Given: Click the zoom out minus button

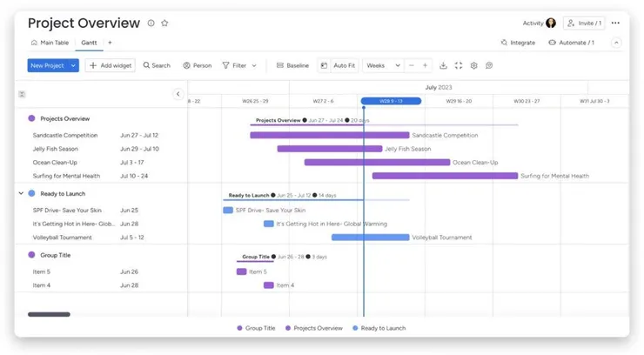Looking at the screenshot, I should click(x=411, y=65).
